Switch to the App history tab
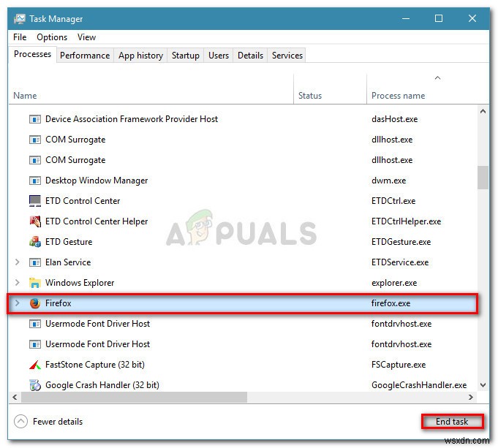This screenshot has height=448, width=498. [140, 56]
